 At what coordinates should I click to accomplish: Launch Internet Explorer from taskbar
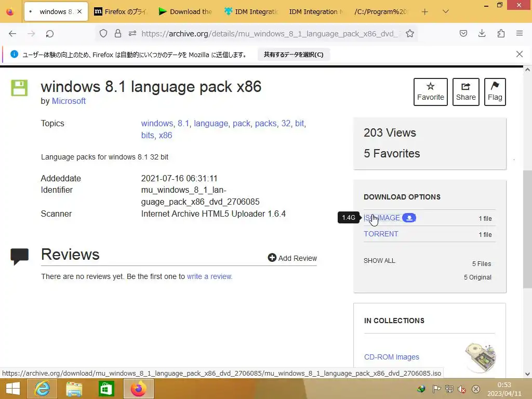pos(43,389)
